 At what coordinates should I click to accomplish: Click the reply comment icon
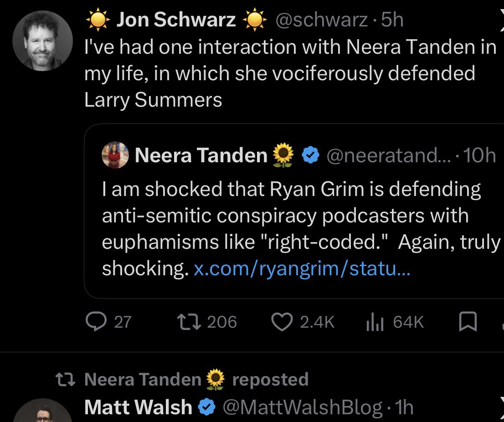pyautogui.click(x=95, y=322)
